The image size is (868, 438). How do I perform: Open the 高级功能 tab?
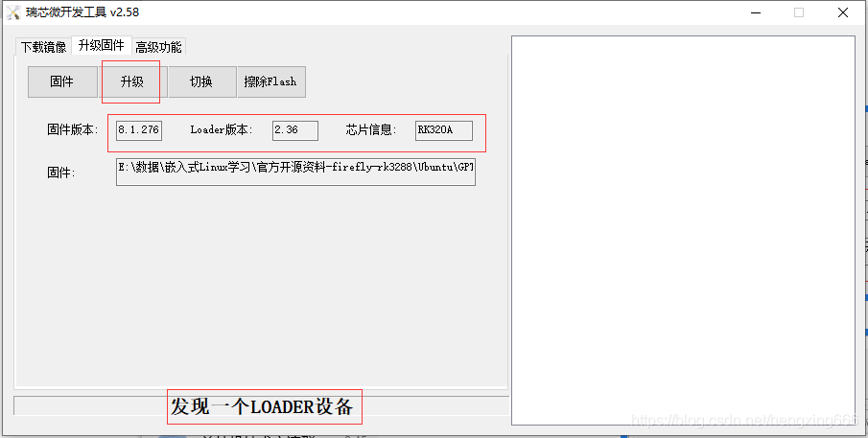coord(158,47)
